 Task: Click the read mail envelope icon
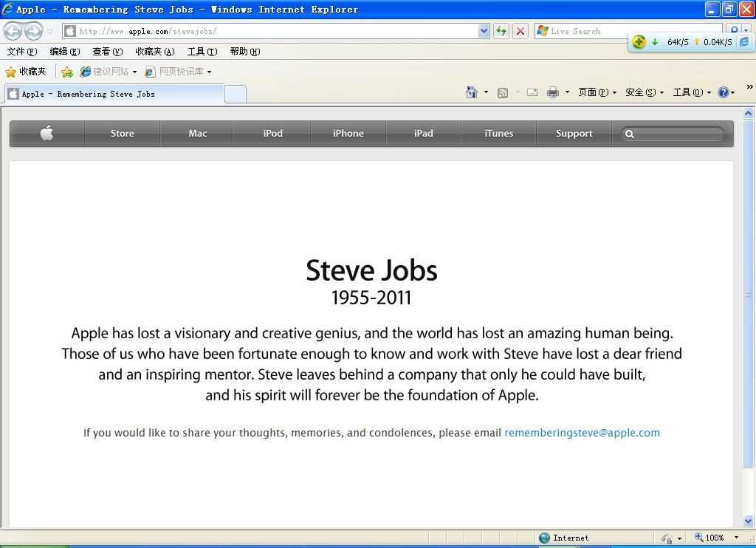click(x=532, y=92)
